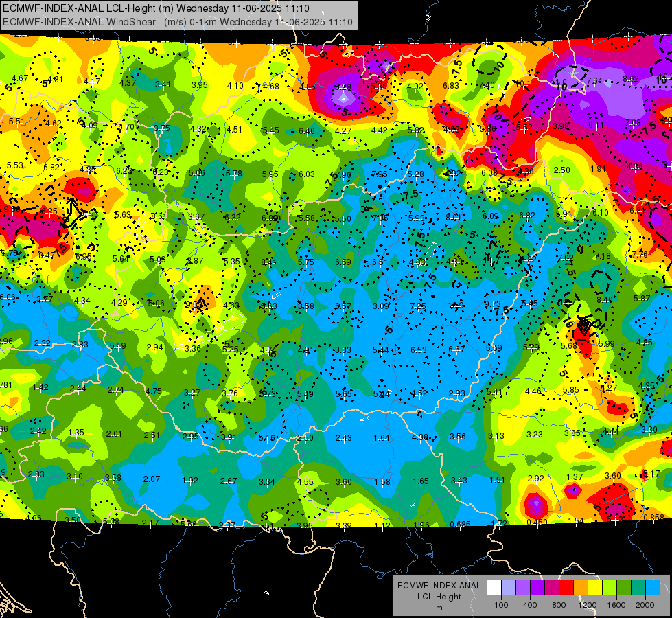
Task: Click the WindShear 0-1km title line
Action: pyautogui.click(x=177, y=22)
